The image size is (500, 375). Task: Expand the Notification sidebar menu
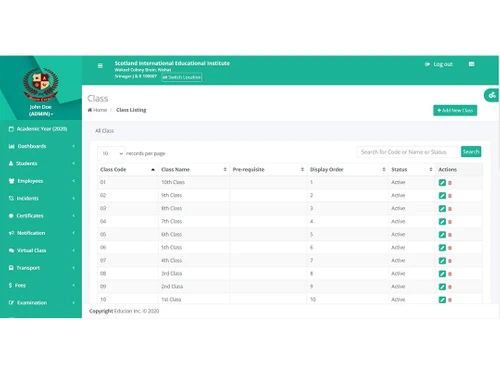(41, 233)
